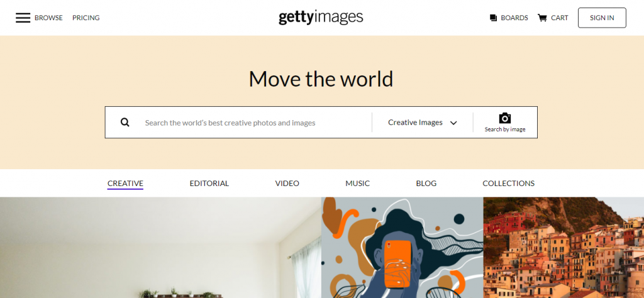Open the Video tab
Screen dimensions: 644x298
[287, 184]
